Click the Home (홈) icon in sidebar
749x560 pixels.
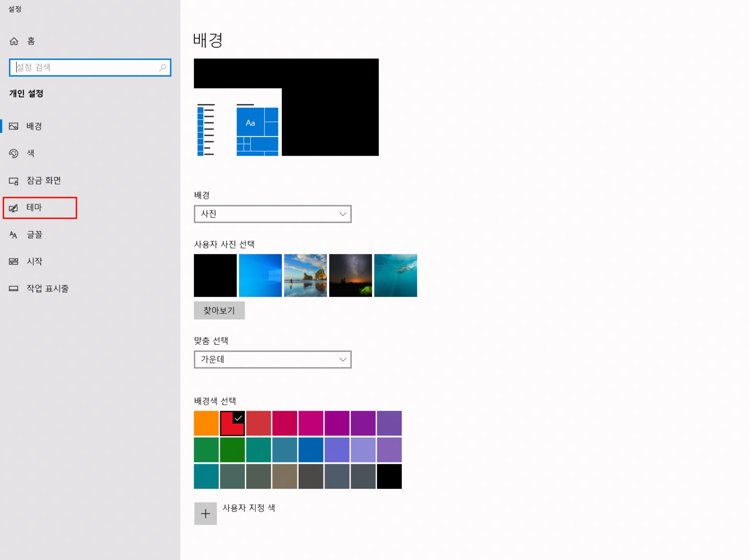click(14, 41)
